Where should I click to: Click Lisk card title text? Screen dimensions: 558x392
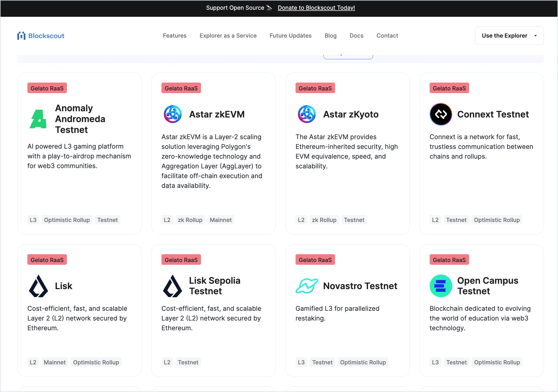64,286
